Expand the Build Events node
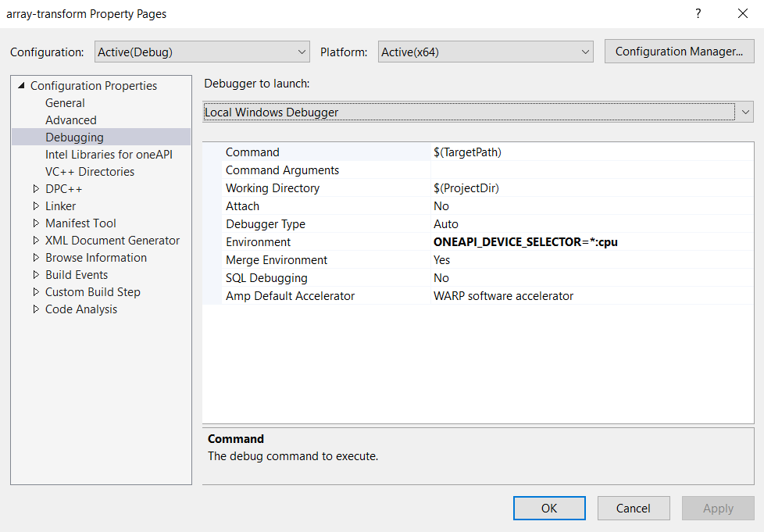Screen dimensions: 764x532 point(36,274)
